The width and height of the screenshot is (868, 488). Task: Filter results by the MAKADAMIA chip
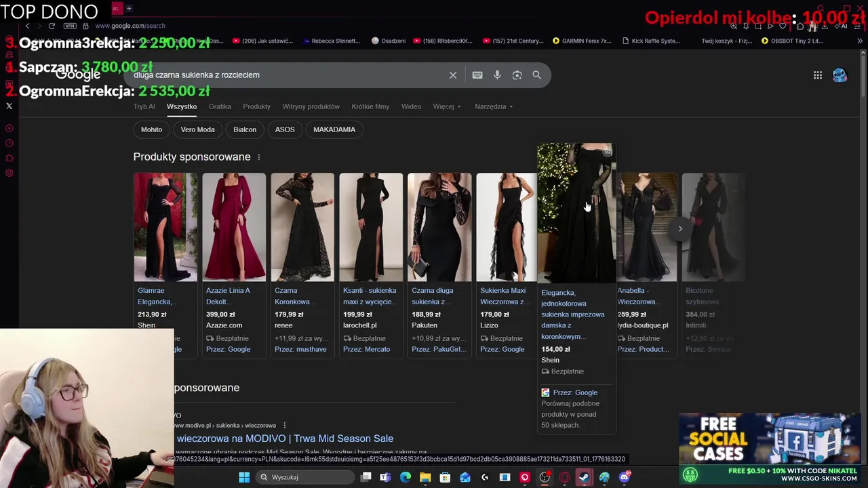coord(334,129)
